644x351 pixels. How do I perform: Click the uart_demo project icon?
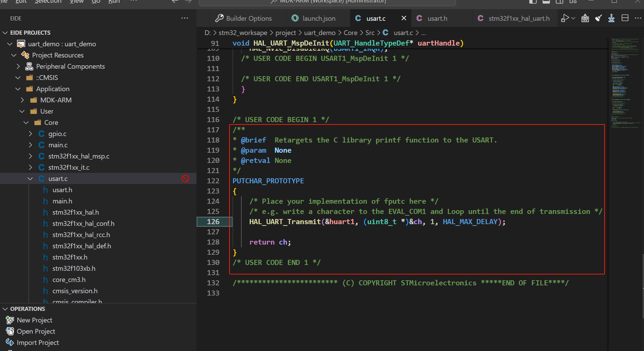(21, 44)
